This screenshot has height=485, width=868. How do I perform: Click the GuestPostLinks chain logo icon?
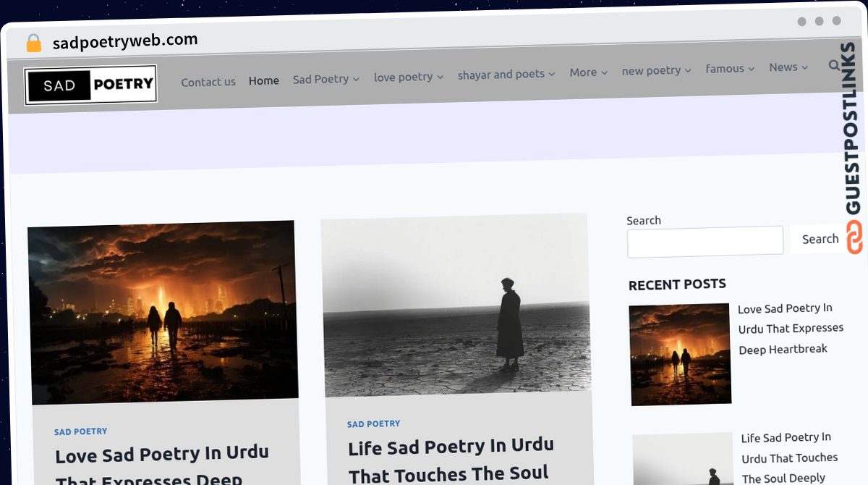pyautogui.click(x=854, y=237)
